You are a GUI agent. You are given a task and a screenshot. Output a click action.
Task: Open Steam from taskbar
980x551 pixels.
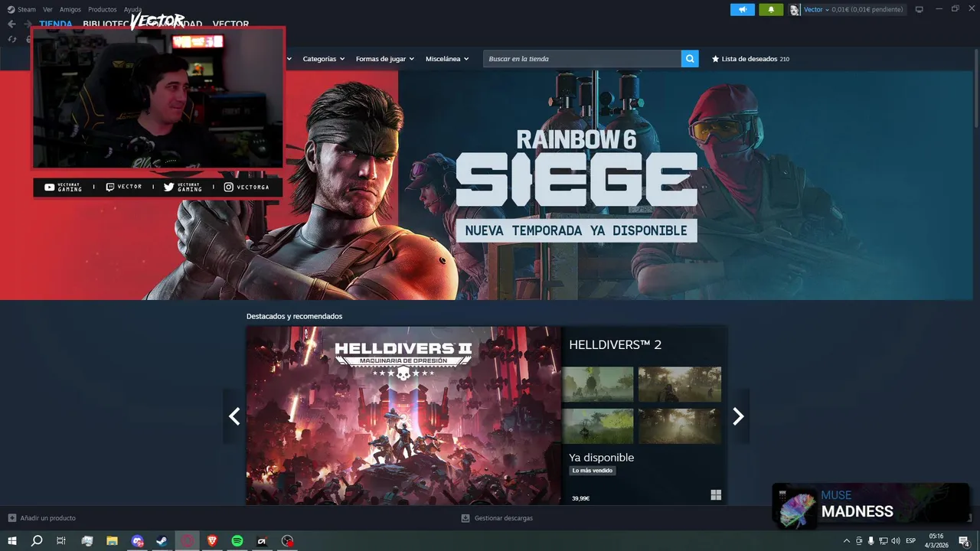(x=162, y=541)
